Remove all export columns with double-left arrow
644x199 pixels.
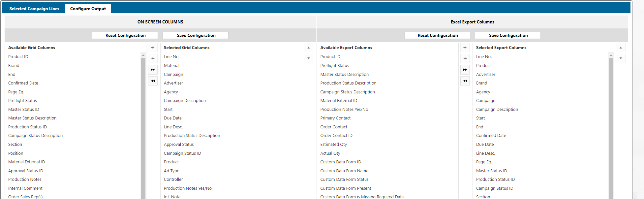465,81
